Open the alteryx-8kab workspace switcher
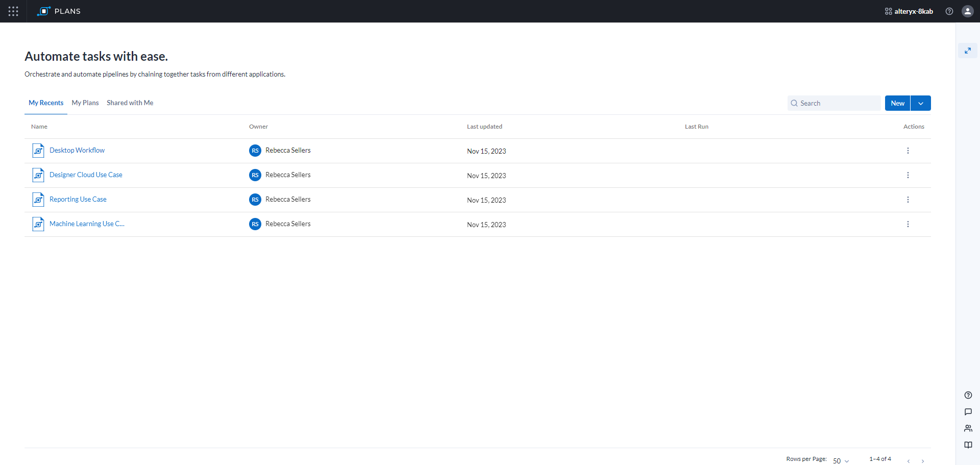 (909, 11)
